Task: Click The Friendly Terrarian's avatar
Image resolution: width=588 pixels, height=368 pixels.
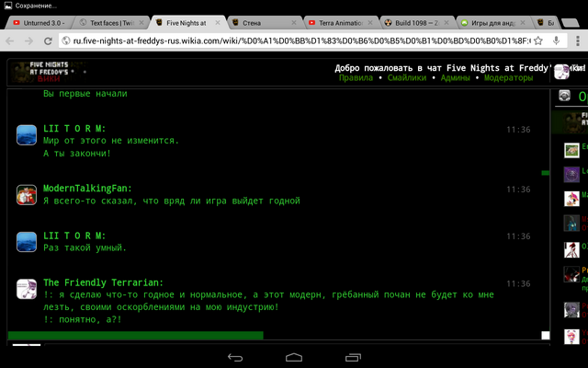Action: click(x=27, y=289)
